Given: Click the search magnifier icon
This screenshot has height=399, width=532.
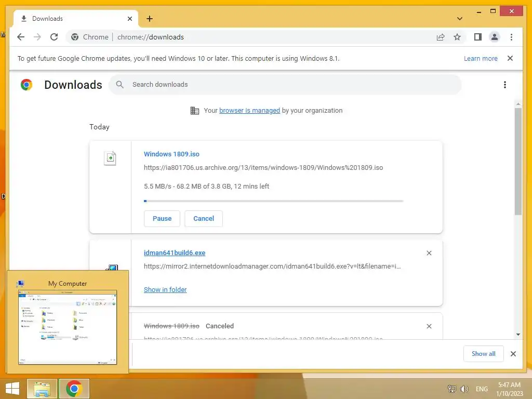Looking at the screenshot, I should tap(119, 85).
